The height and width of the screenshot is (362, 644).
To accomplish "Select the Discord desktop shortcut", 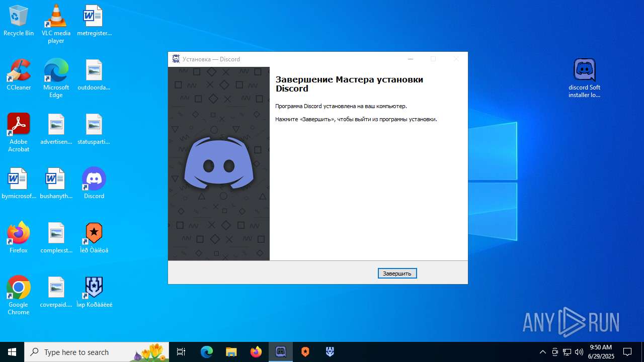I will click(x=94, y=184).
